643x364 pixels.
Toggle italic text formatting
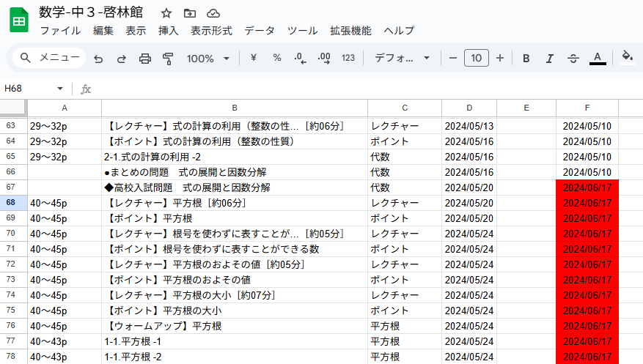549,59
